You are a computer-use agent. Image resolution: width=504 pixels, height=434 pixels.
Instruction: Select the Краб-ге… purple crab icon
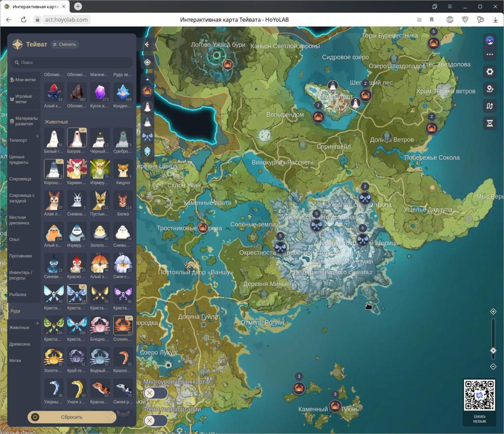point(77,357)
